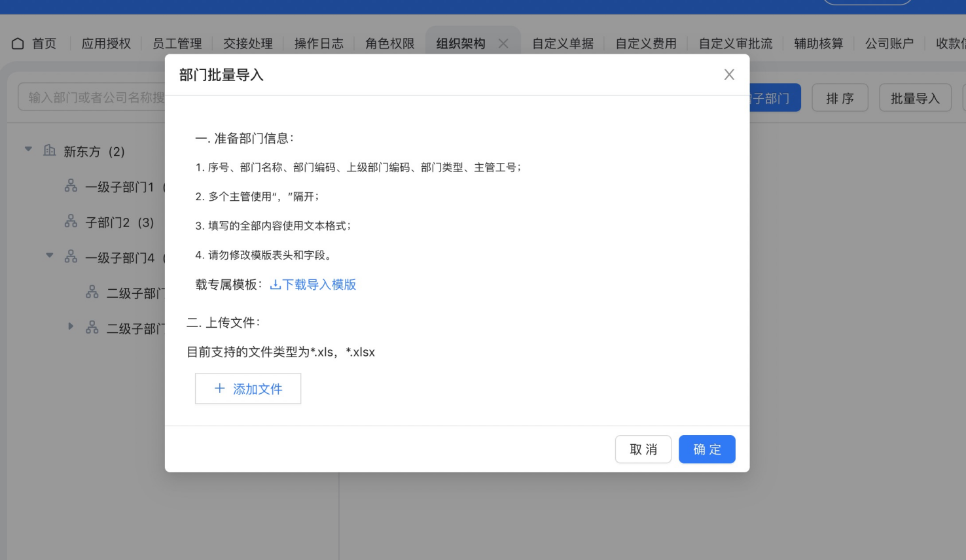This screenshot has height=560, width=966.
Task: Open the 自定义单据 tab
Action: (x=563, y=44)
